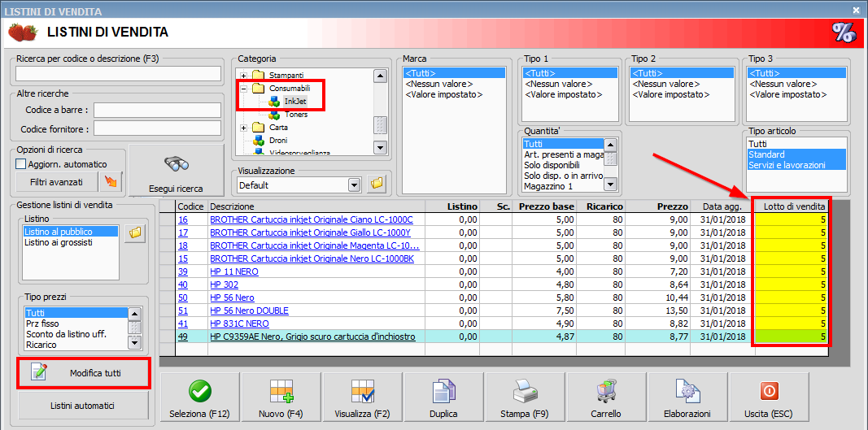Select Tutti under Tipo articolo
The width and height of the screenshot is (868, 430).
point(797,143)
